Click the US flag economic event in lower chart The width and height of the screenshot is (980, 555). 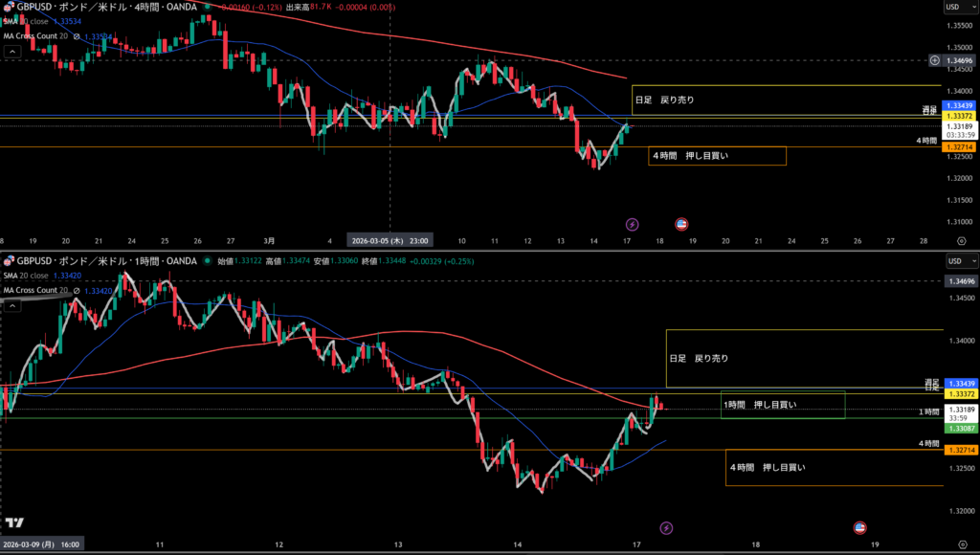859,527
